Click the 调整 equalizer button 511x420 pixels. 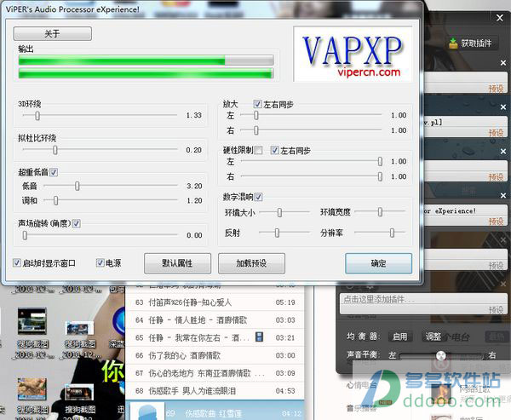(433, 337)
